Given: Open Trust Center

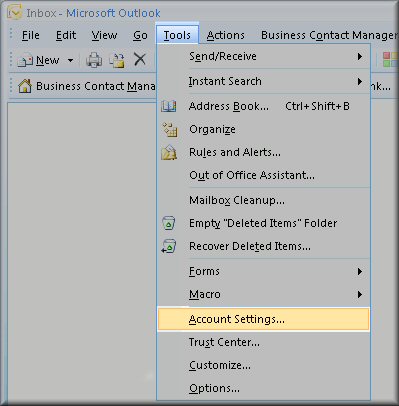Looking at the screenshot, I should coord(263,342).
